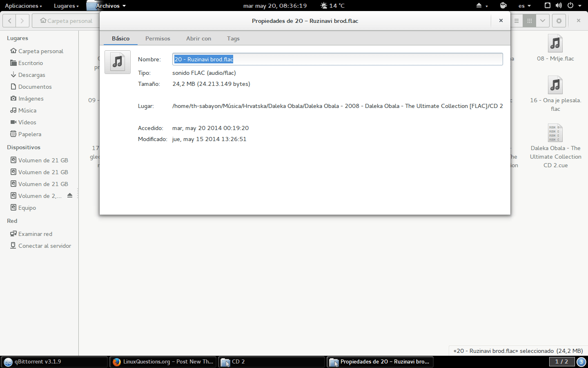The height and width of the screenshot is (368, 588).
Task: Open the Daleka Obala CD 2.cue file
Action: point(555,133)
